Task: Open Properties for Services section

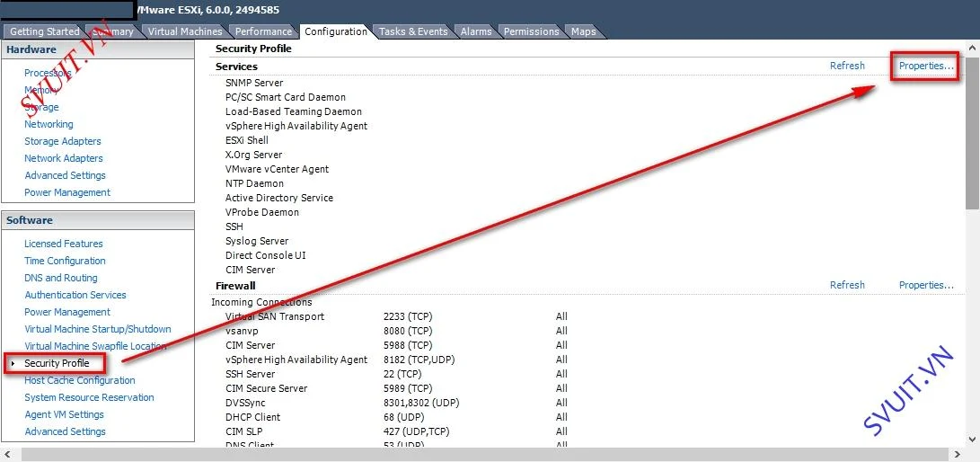Action: pos(926,66)
